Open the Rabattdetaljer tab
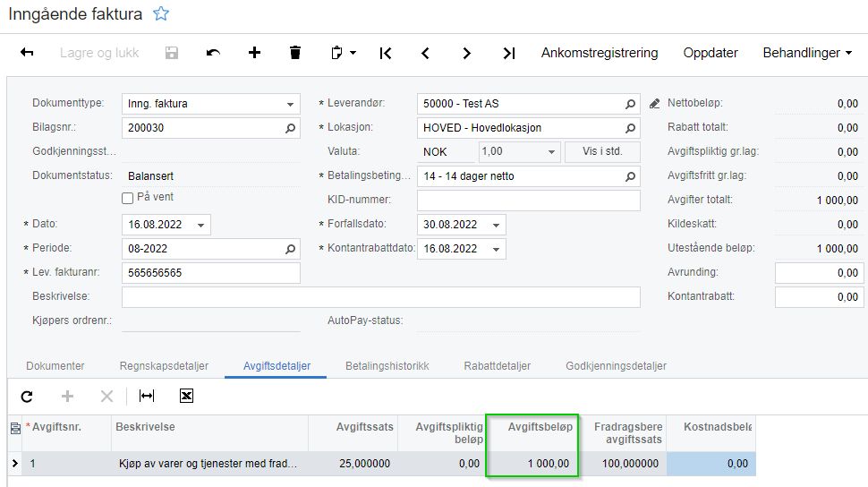868x487 pixels. click(x=498, y=365)
